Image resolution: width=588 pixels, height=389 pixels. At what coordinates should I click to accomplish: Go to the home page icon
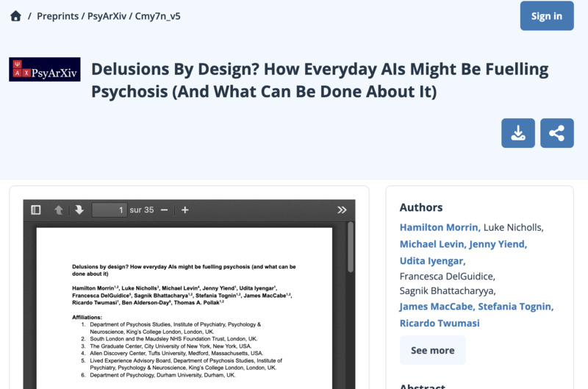click(x=15, y=16)
